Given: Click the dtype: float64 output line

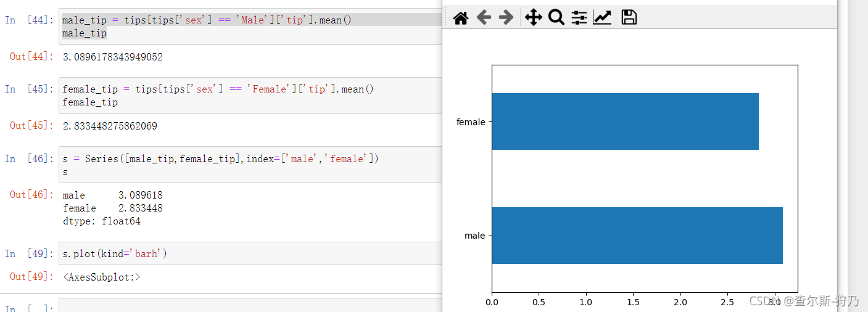Looking at the screenshot, I should click(102, 221).
